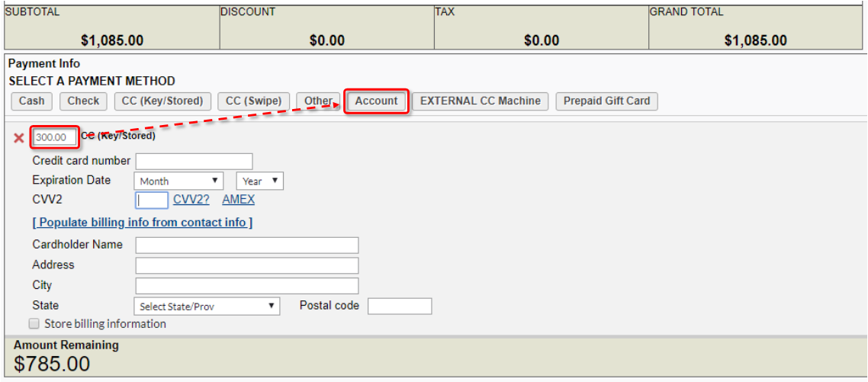This screenshot has height=382, width=868.
Task: Pick the Other payment method
Action: point(318,101)
